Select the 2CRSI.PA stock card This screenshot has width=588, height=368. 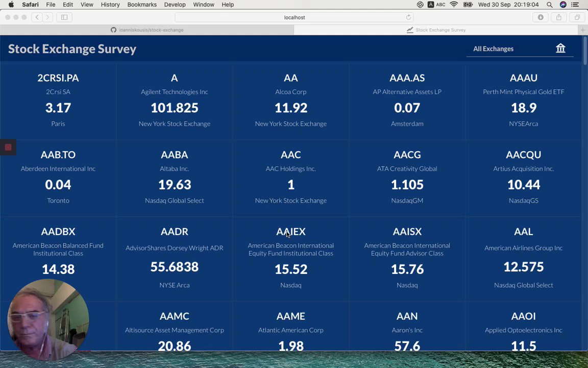point(58,101)
